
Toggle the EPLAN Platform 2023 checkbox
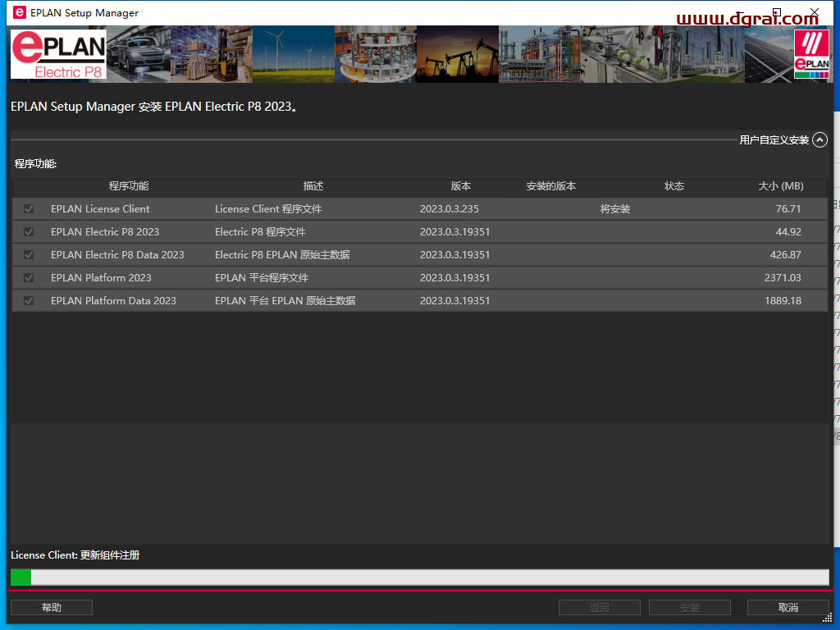coord(29,277)
